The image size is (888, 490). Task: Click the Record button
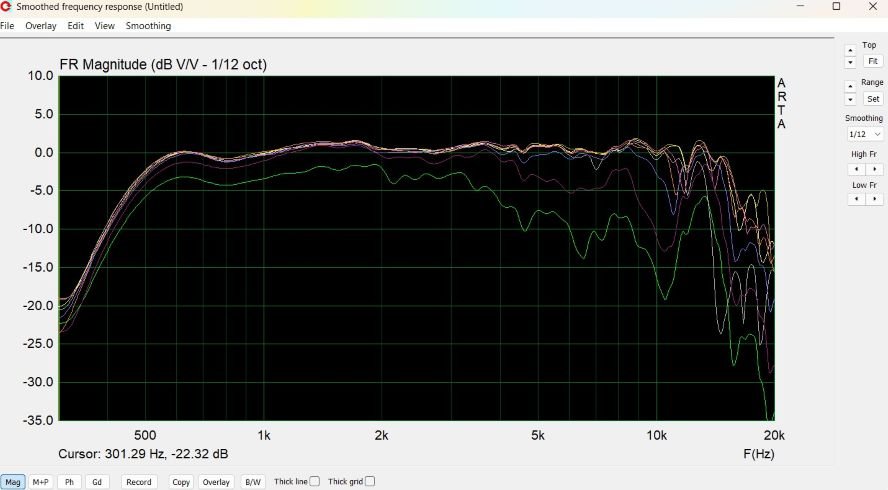(139, 482)
